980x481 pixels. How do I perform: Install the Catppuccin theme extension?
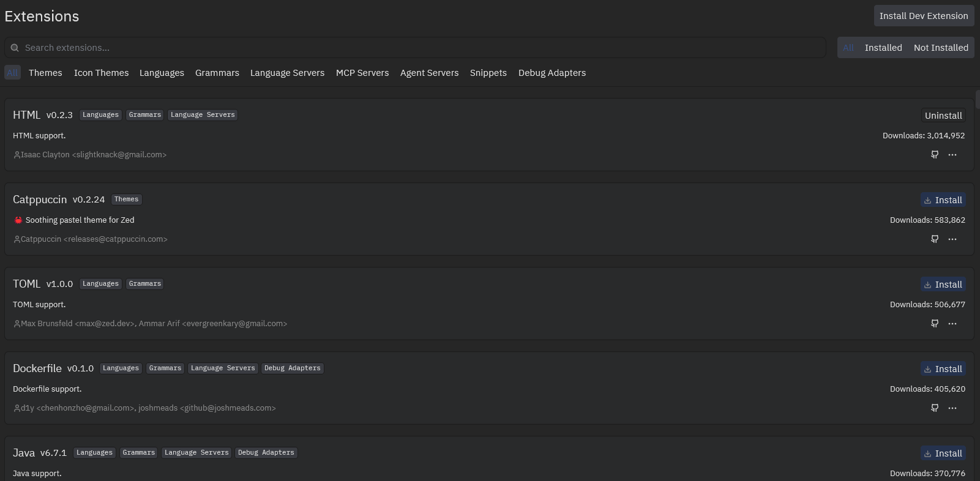(943, 200)
